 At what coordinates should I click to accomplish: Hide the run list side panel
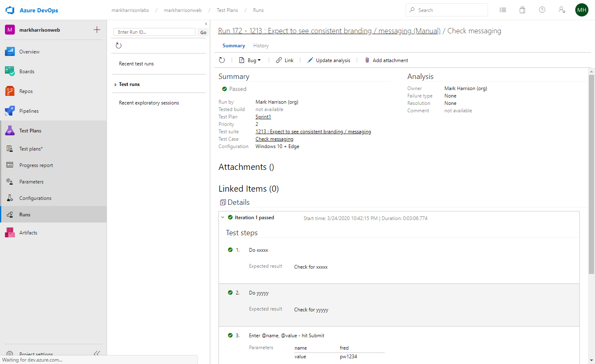coord(206,24)
